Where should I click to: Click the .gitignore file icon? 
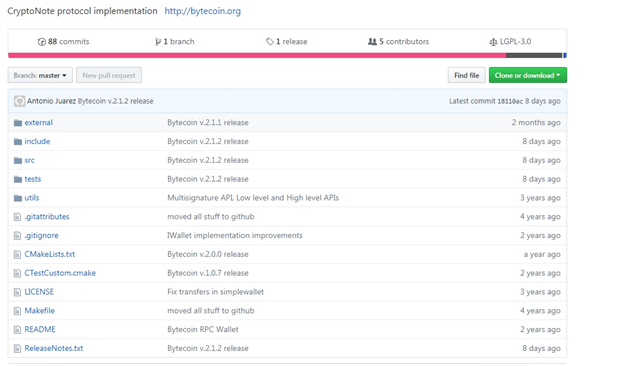click(17, 235)
